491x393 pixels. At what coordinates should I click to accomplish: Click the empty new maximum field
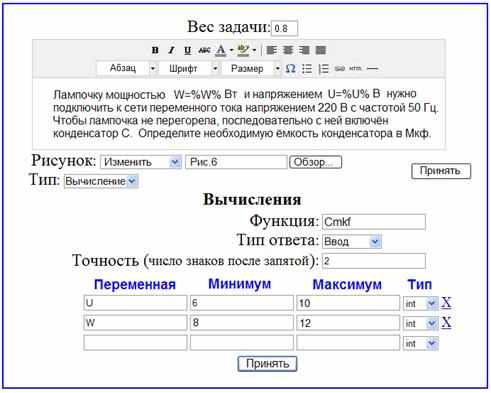click(348, 343)
